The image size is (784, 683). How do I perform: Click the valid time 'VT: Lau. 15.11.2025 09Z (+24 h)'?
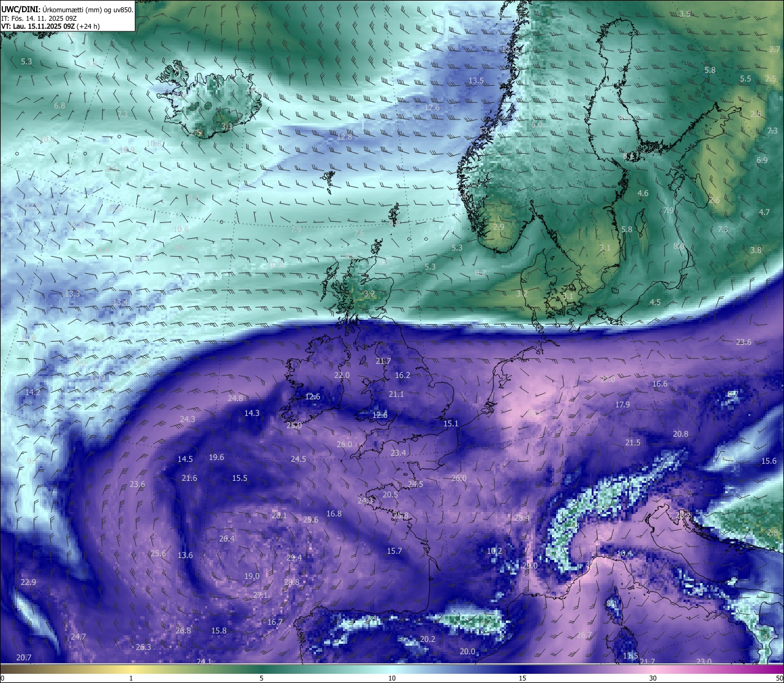(x=50, y=26)
